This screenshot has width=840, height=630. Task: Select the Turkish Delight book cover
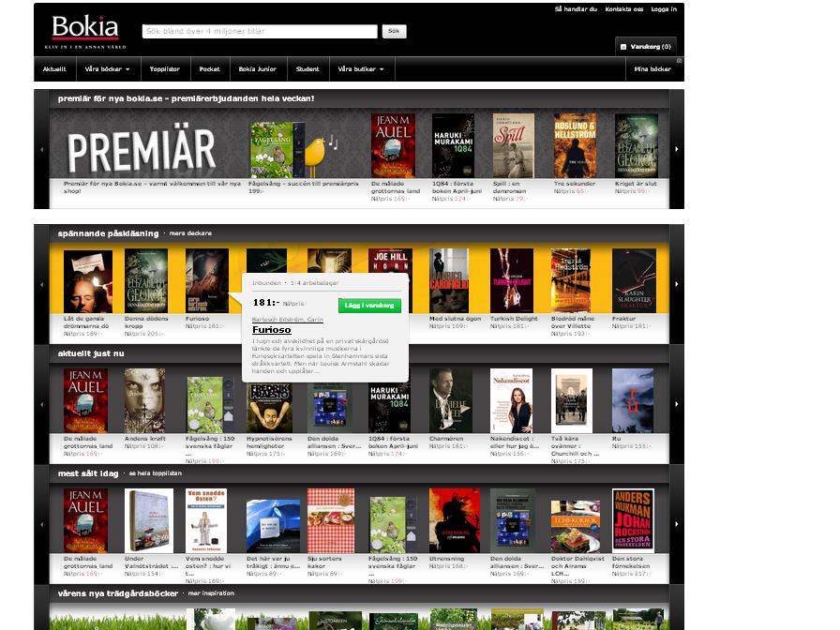(512, 280)
